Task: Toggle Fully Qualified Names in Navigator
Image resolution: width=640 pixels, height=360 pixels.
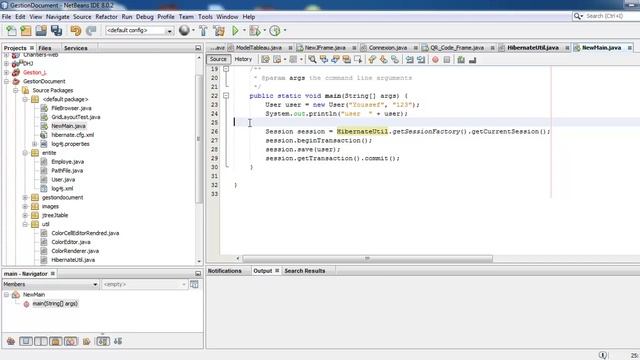Action: coord(87,341)
